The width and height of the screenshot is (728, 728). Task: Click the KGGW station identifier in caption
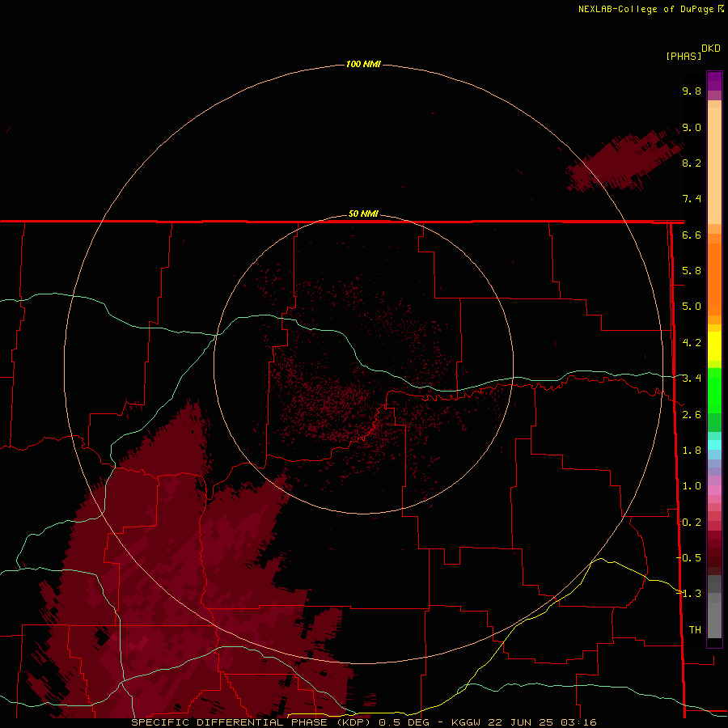click(x=466, y=722)
